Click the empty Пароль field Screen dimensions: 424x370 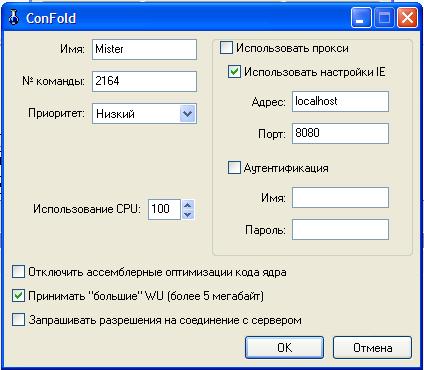(x=340, y=229)
